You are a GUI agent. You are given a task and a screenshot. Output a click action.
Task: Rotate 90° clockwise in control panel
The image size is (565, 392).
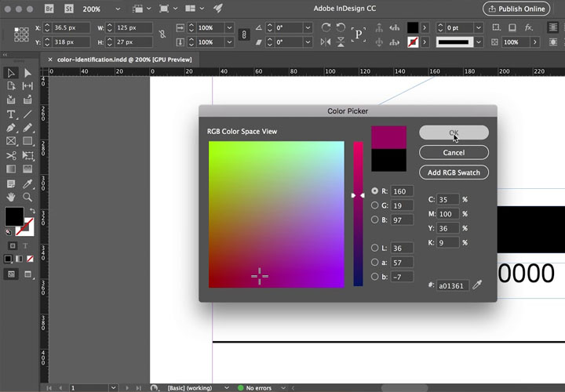[326, 27]
